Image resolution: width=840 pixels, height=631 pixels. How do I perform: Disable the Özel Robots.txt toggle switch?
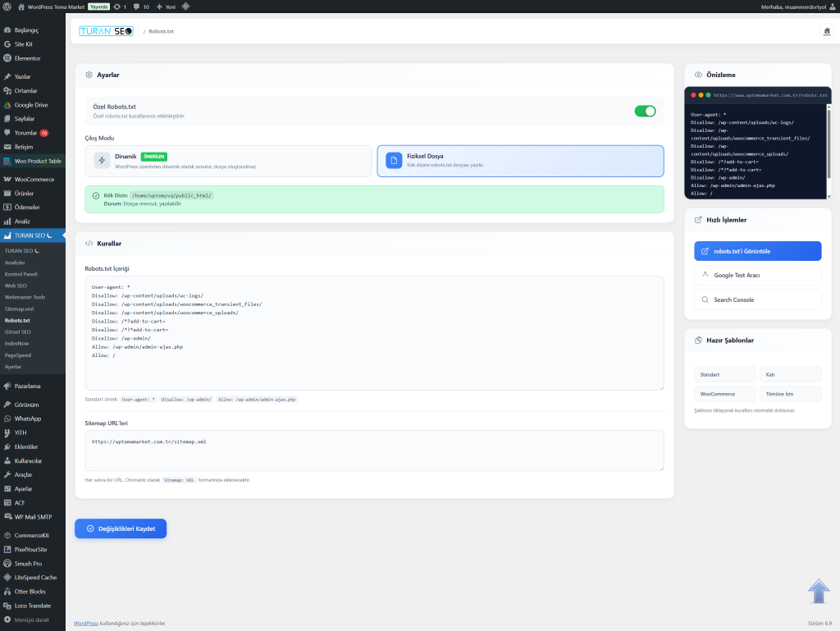pyautogui.click(x=645, y=111)
